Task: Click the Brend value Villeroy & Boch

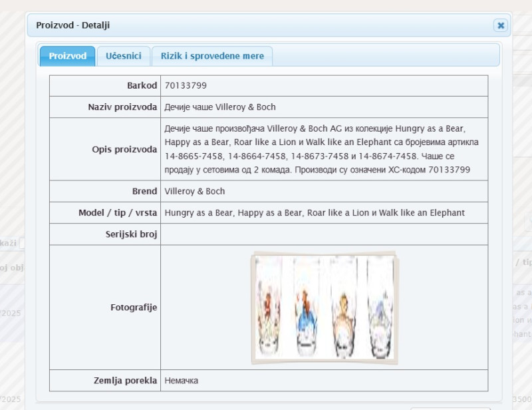Action: tap(195, 191)
